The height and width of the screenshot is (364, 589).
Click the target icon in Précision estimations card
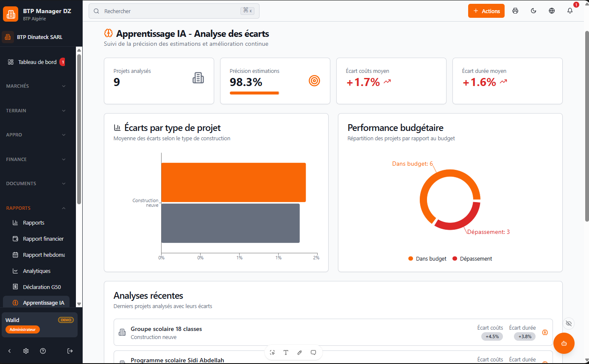pos(314,81)
